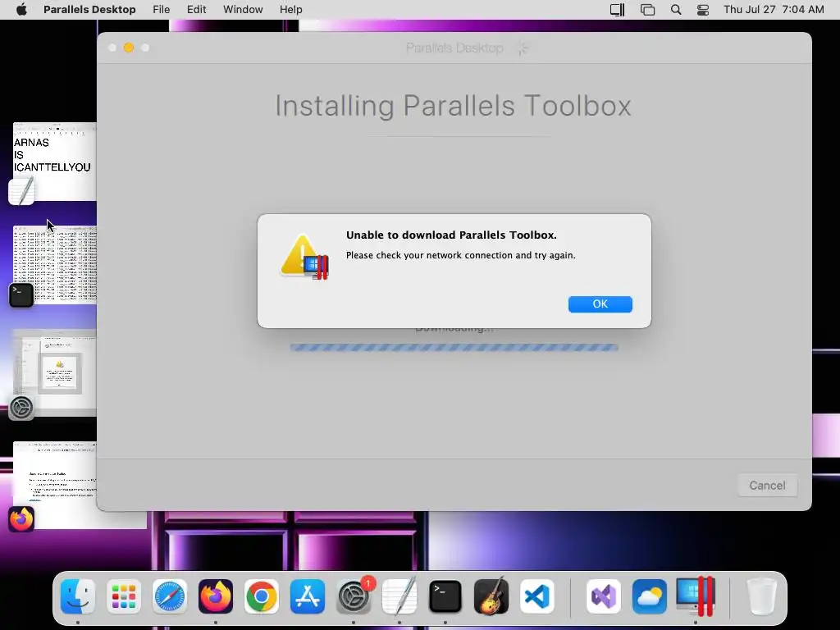The width and height of the screenshot is (840, 630).
Task: Open the Window menu
Action: [243, 9]
